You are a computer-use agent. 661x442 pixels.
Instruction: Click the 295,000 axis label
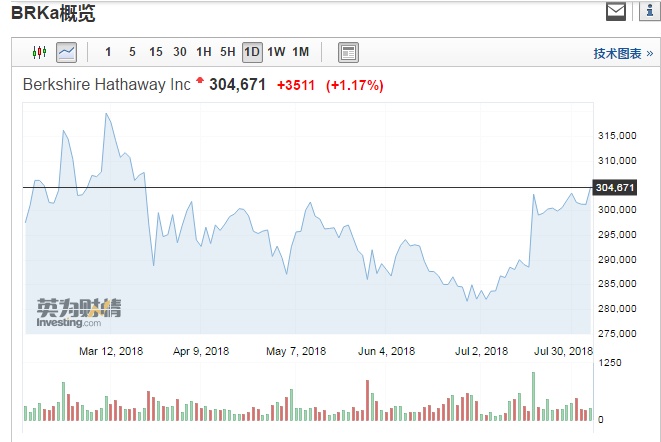tap(617, 234)
